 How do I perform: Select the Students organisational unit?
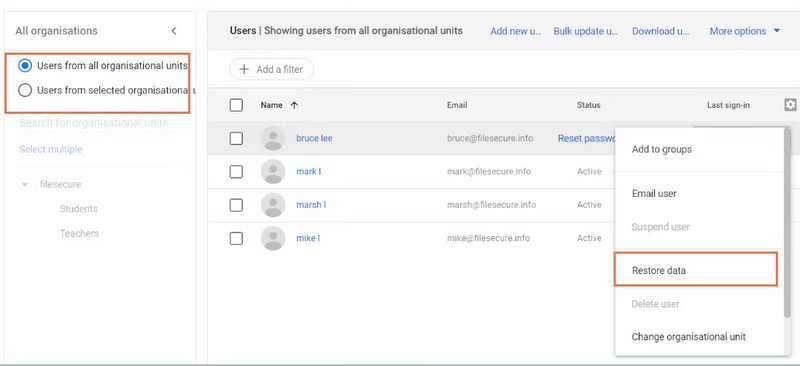[x=78, y=209]
